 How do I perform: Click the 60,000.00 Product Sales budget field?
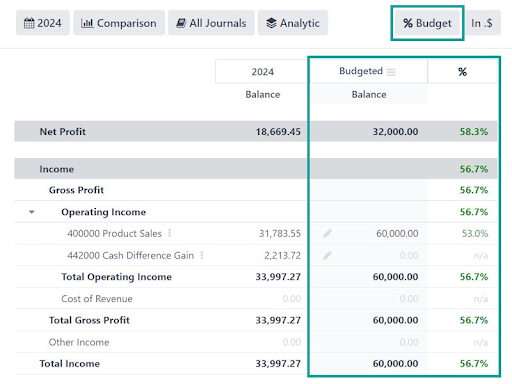(x=397, y=233)
